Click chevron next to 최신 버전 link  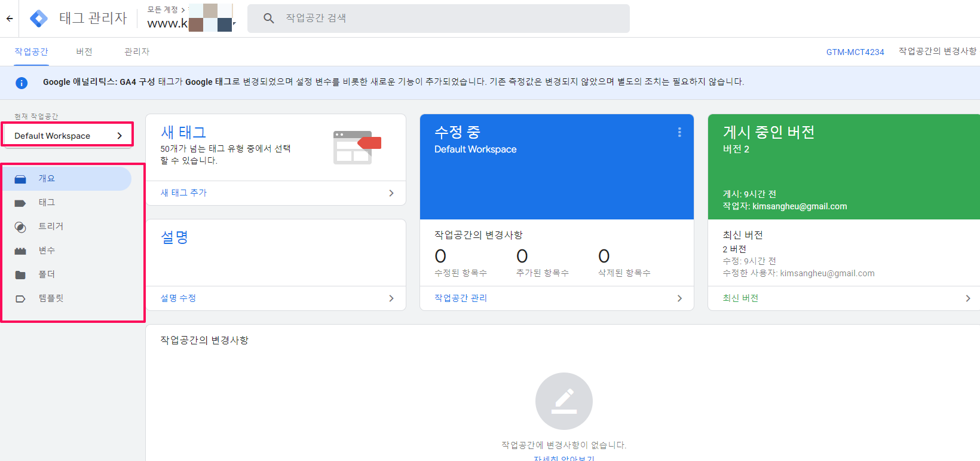click(x=968, y=298)
